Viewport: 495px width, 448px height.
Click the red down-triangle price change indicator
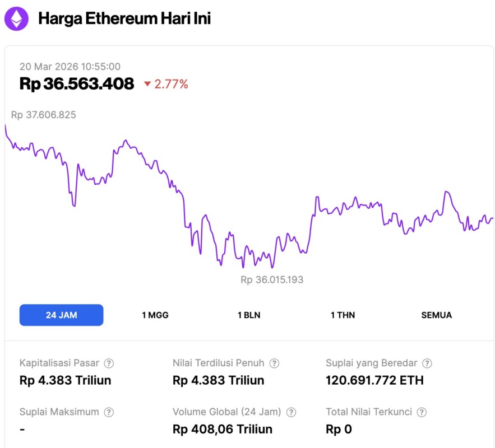tap(147, 84)
